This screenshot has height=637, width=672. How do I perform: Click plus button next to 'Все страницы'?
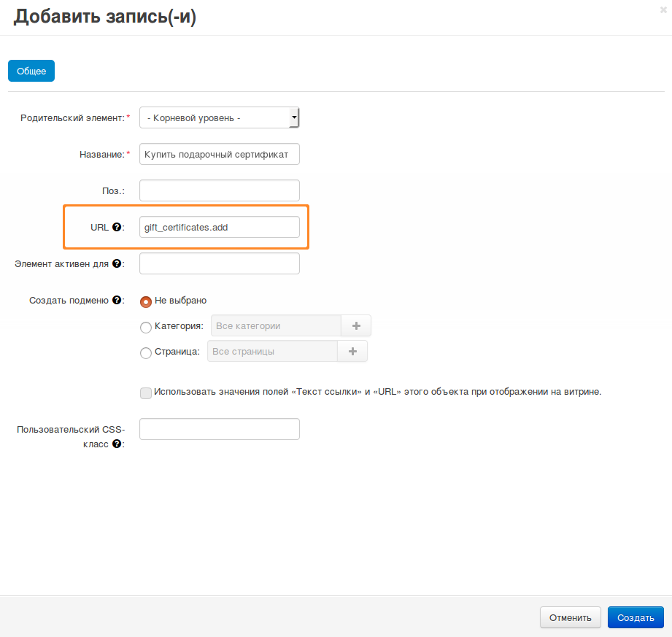click(352, 351)
